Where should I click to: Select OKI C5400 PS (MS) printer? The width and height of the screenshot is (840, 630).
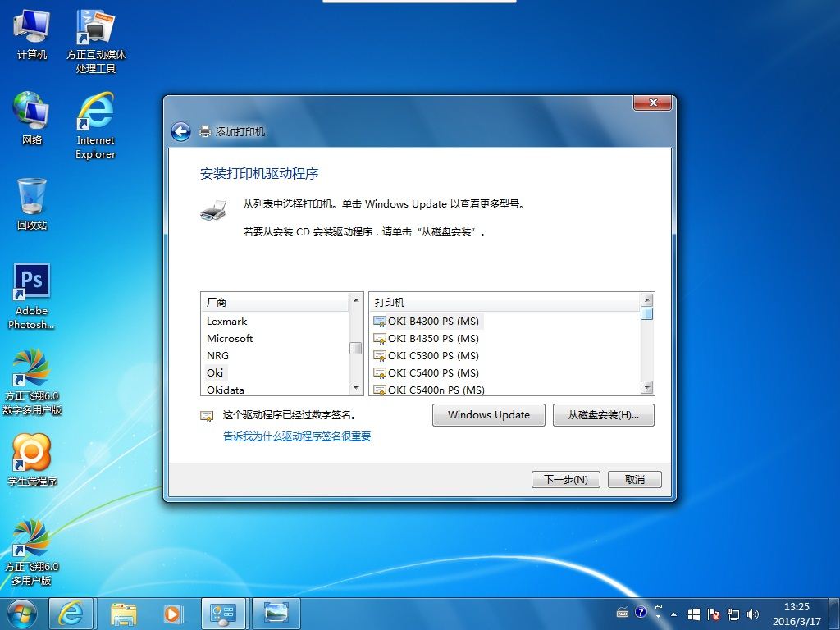(433, 373)
